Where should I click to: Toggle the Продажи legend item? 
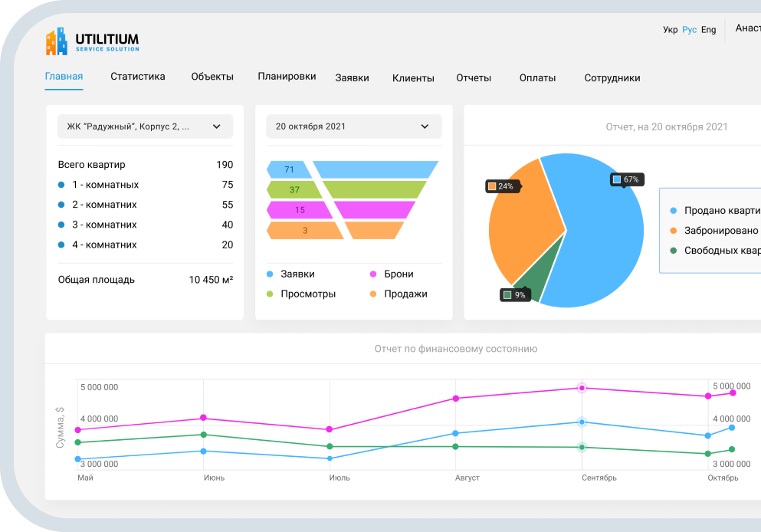pos(399,294)
